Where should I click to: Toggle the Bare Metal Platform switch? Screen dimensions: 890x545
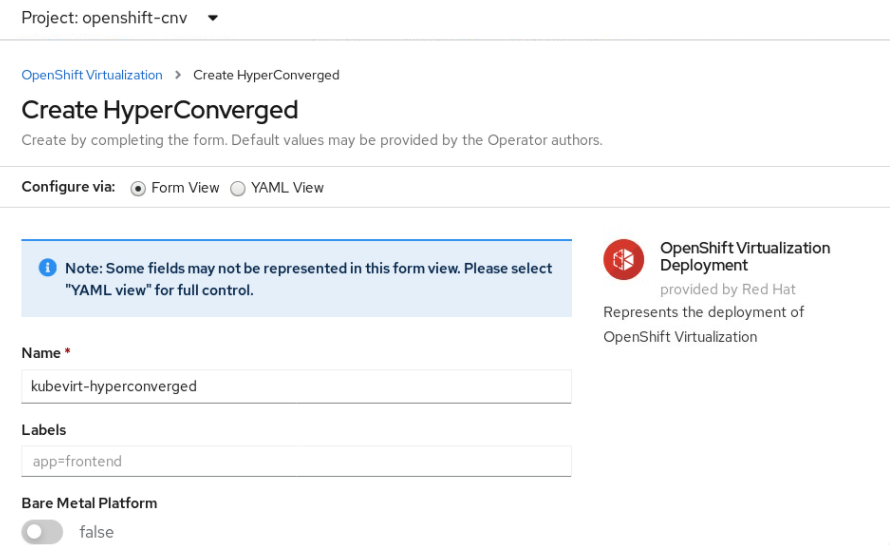pos(42,532)
